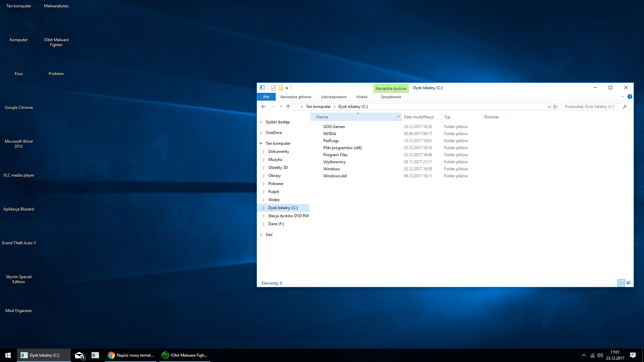Select the Malwarebytes desktop shortcut
Image resolution: width=644 pixels, height=362 pixels.
(56, 6)
